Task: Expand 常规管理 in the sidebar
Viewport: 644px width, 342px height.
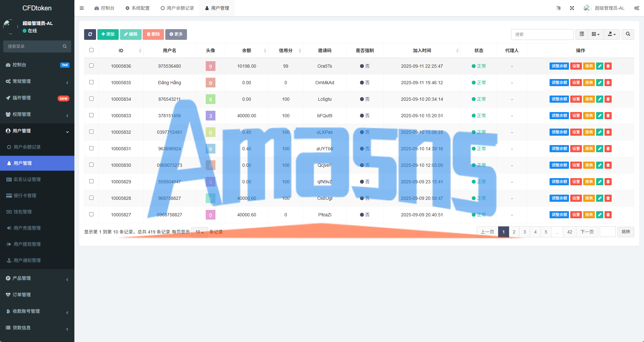Action: pyautogui.click(x=37, y=81)
